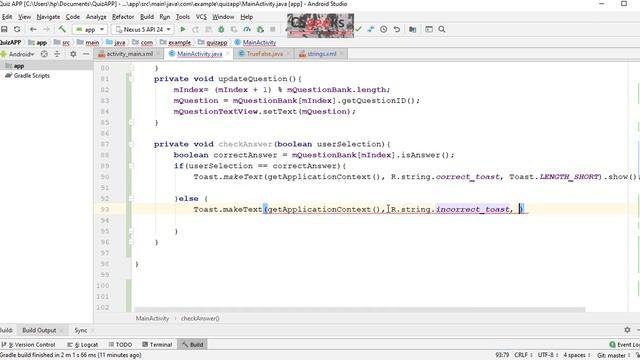Screen dimensions: 640x360
Task: Fold the checkAnswer method at line 87
Action: click(x=131, y=144)
